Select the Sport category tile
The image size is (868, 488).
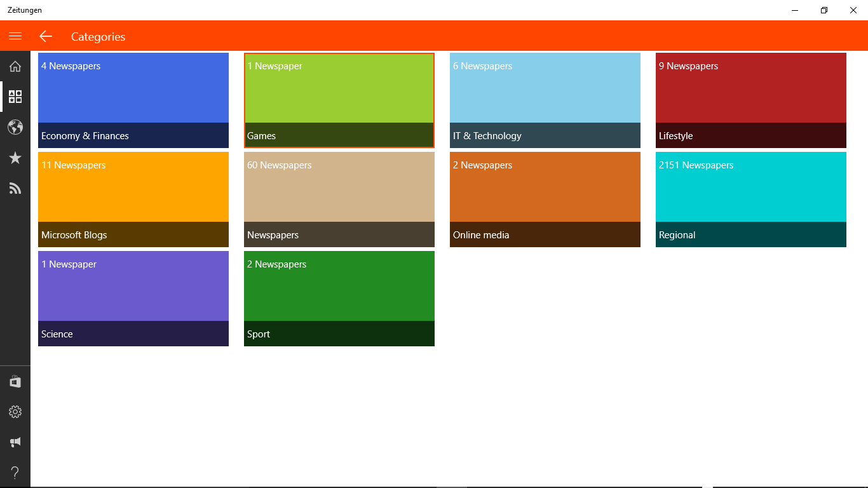(339, 298)
